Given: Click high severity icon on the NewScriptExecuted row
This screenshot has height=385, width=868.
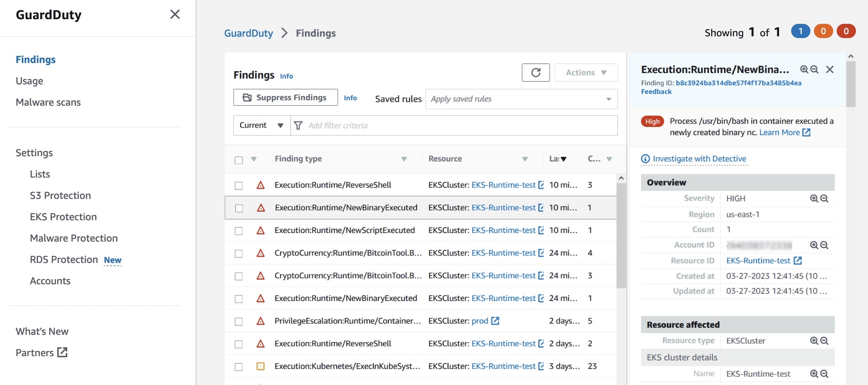Looking at the screenshot, I should (x=261, y=231).
